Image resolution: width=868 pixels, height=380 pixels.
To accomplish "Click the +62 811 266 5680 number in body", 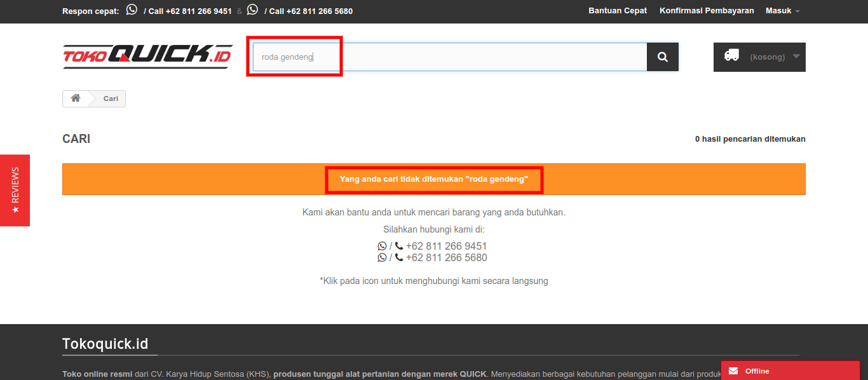I will pyautogui.click(x=447, y=257).
